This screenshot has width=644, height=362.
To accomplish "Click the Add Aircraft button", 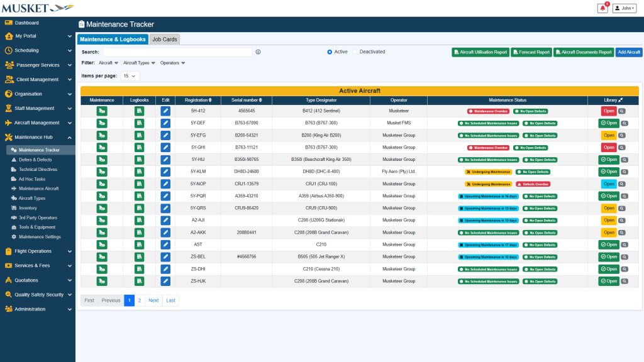I will coord(628,53).
